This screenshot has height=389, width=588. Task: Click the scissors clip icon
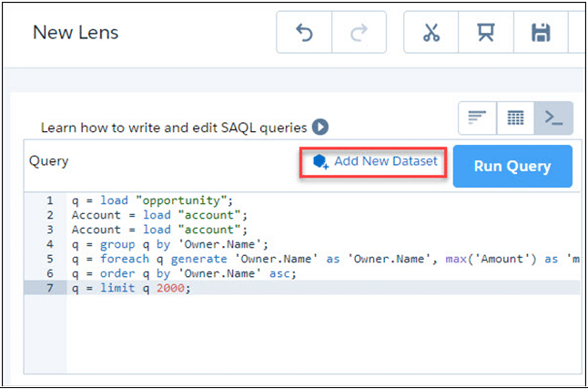click(x=431, y=33)
